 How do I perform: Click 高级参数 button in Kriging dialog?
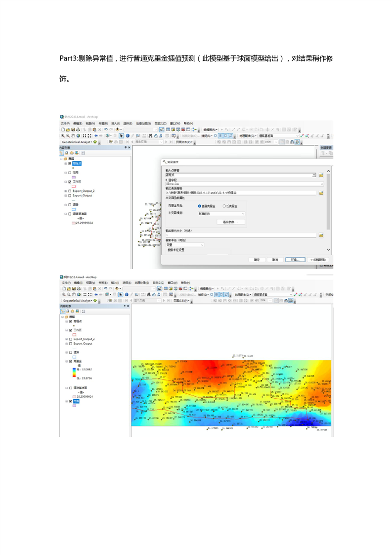click(x=230, y=222)
